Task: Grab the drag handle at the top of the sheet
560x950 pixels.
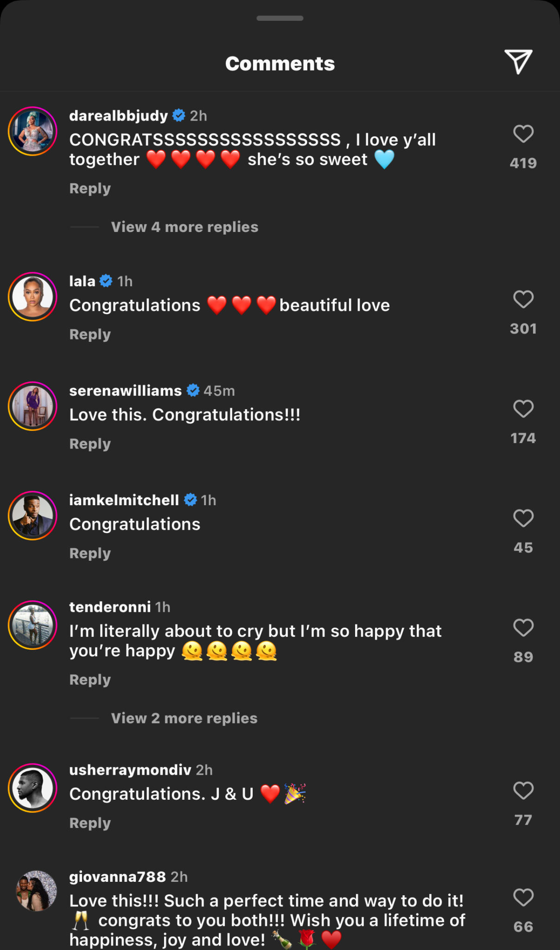Action: (280, 18)
